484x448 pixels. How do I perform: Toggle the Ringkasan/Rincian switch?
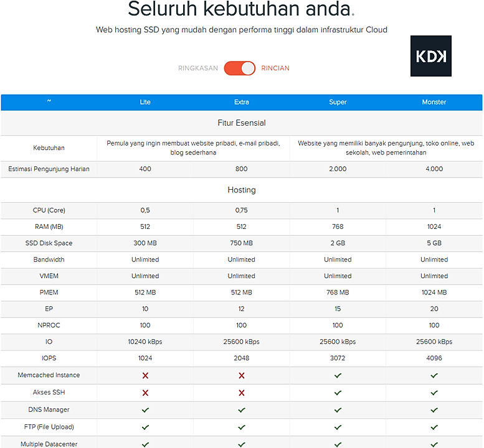click(240, 68)
